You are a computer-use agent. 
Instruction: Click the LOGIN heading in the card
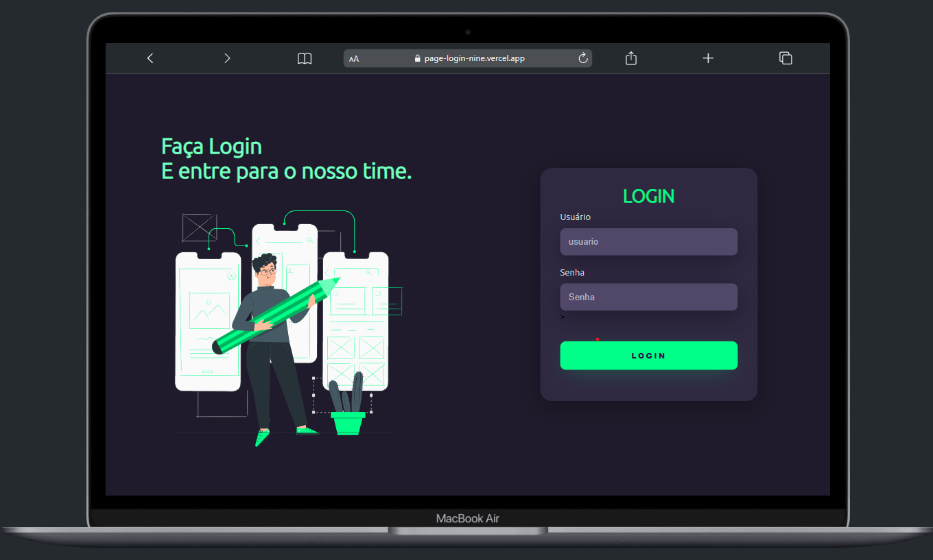[x=648, y=196]
